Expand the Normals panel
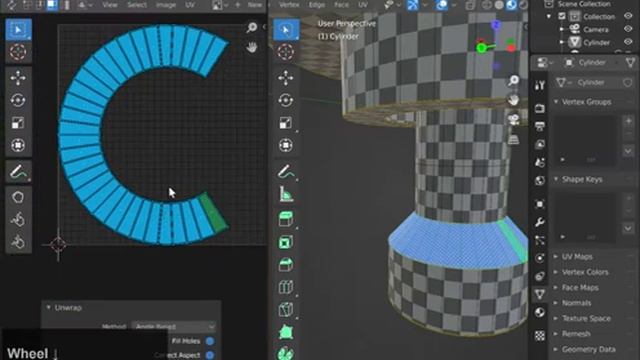The height and width of the screenshot is (360, 640). click(x=556, y=303)
